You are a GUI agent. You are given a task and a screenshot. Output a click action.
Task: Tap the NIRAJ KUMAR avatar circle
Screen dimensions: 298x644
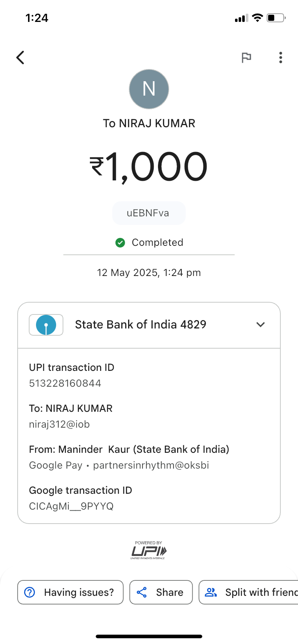(x=149, y=89)
